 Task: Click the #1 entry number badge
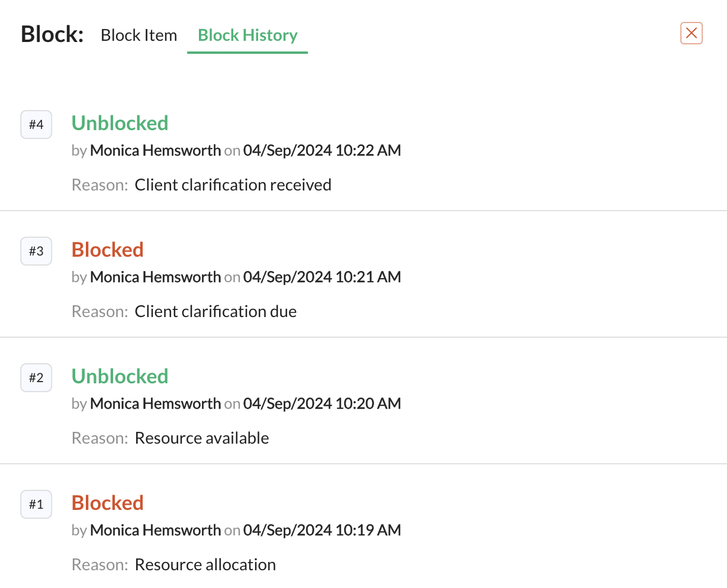coord(36,505)
